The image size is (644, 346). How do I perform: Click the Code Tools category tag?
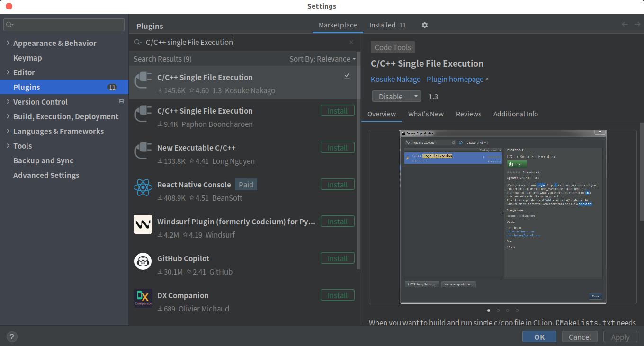point(393,47)
